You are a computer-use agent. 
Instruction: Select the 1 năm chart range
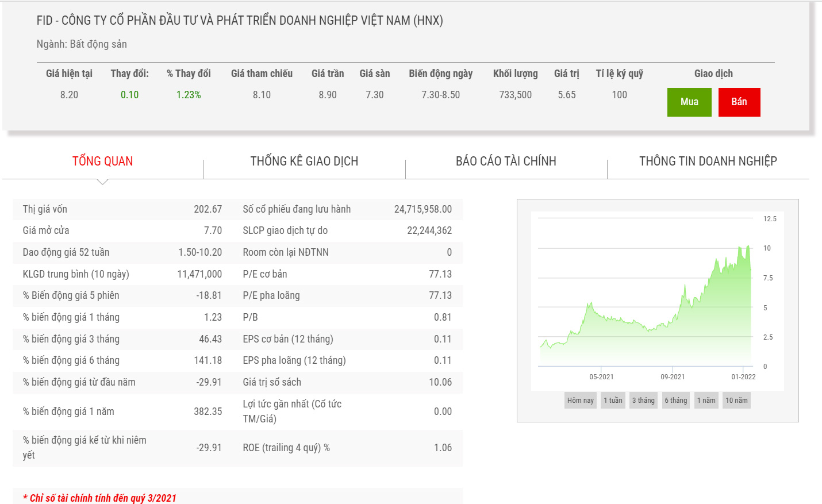[706, 401]
